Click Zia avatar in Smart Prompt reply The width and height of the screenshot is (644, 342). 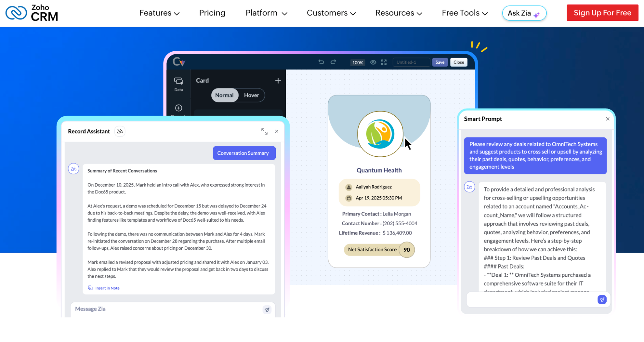(469, 187)
